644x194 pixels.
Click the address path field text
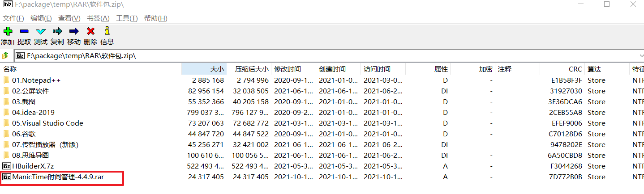[82, 56]
